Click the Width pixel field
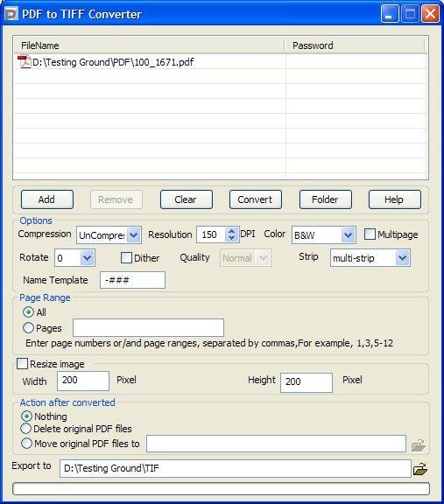 tap(83, 381)
